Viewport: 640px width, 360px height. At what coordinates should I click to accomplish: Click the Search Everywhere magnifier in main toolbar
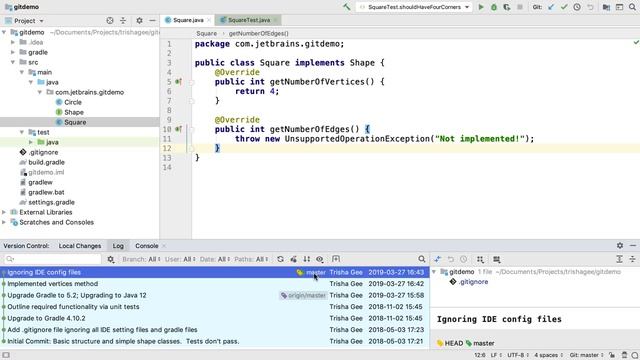tap(632, 7)
